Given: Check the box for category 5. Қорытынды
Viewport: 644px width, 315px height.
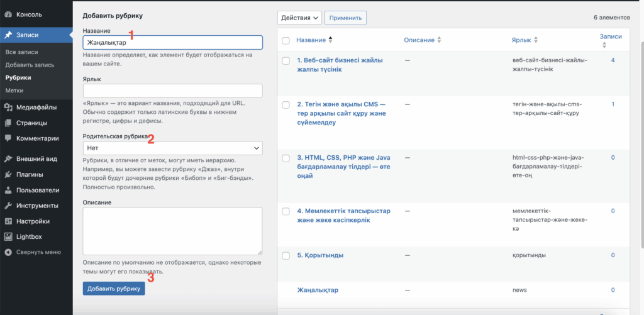Looking at the screenshot, I should click(286, 256).
